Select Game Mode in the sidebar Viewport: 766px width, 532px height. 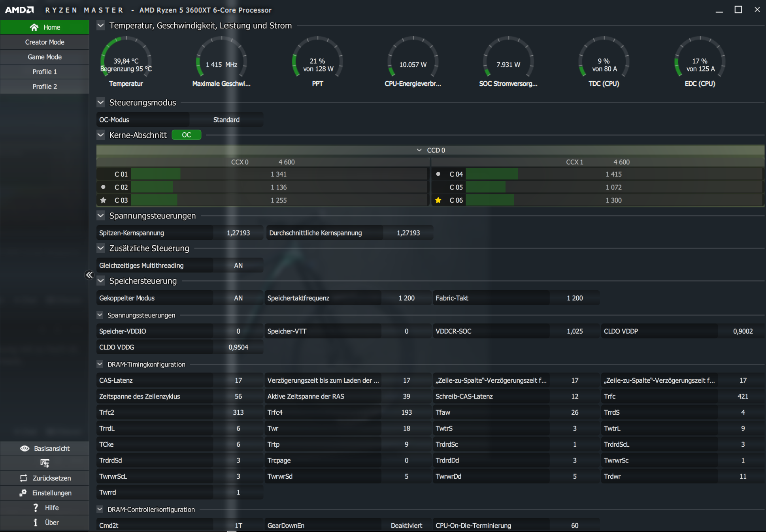tap(45, 57)
